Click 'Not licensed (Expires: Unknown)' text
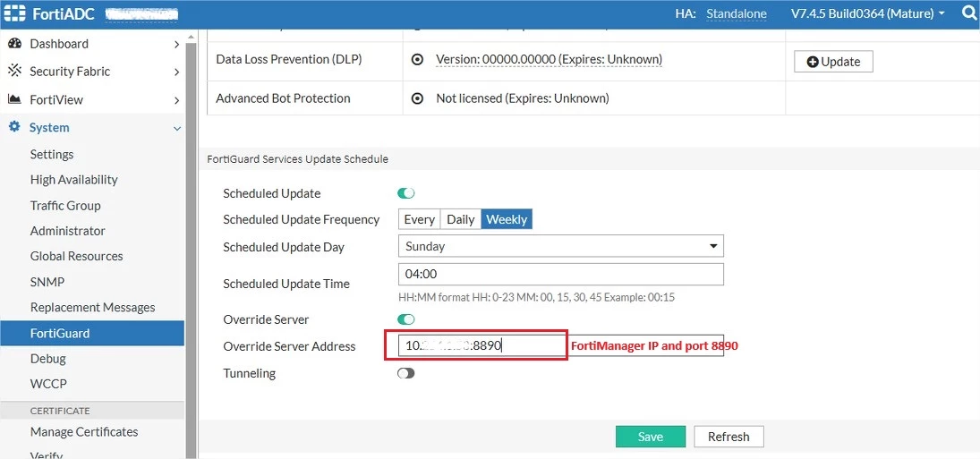Viewport: 980px width, 459px height. (523, 98)
